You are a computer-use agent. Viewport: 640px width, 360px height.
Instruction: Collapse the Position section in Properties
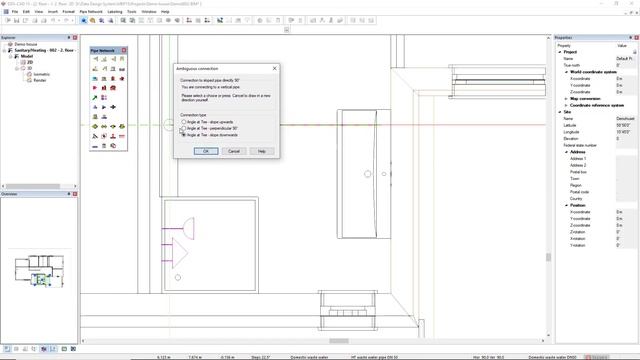pyautogui.click(x=566, y=205)
